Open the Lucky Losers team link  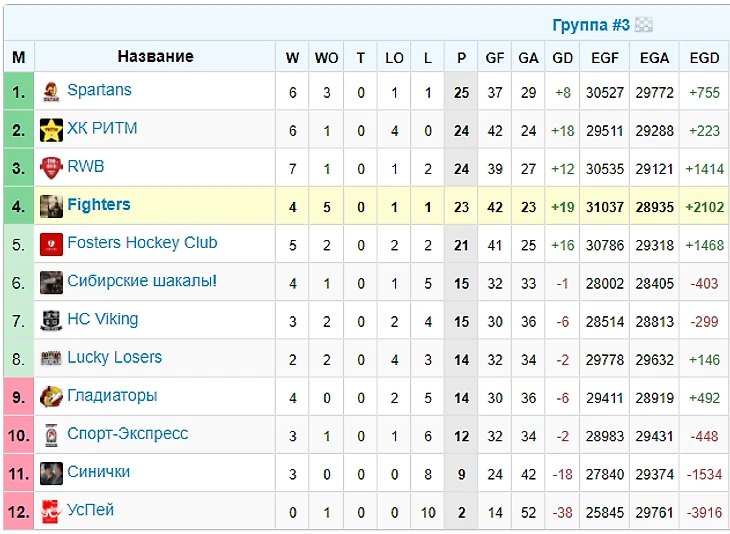pos(114,357)
